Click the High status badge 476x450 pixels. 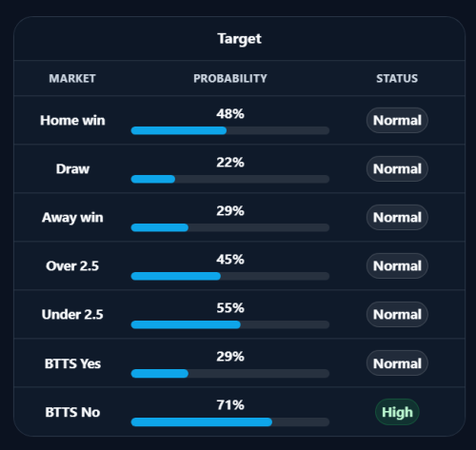tap(397, 412)
